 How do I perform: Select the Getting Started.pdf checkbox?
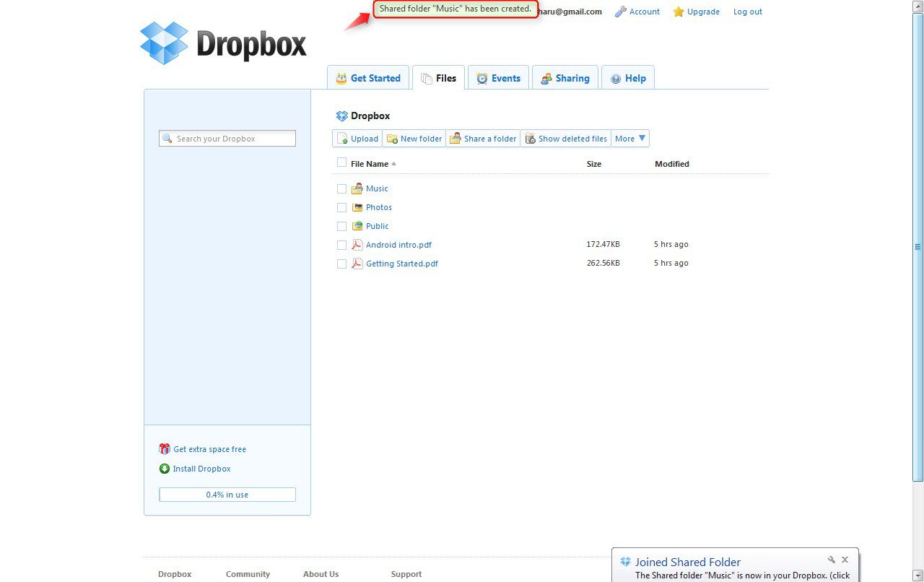(x=341, y=264)
